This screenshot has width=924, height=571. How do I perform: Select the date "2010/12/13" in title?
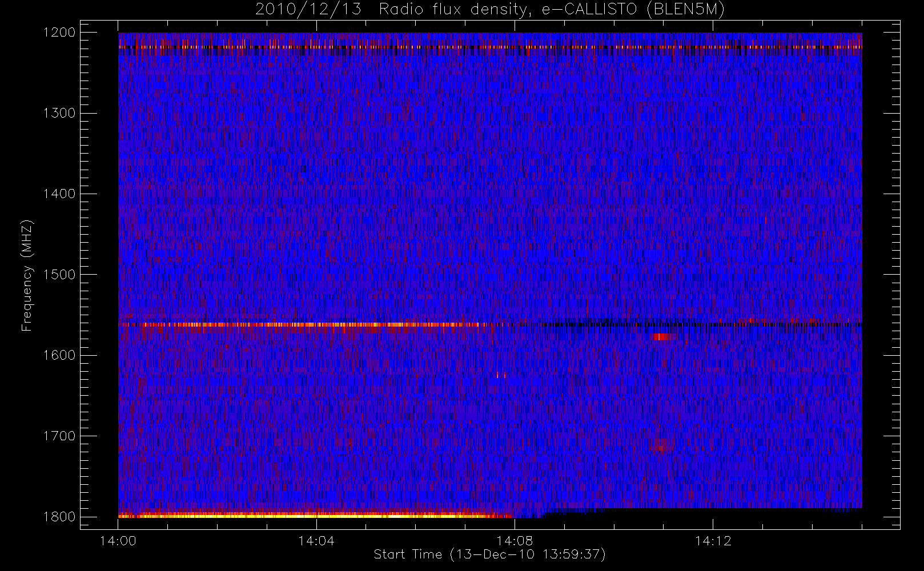point(308,10)
